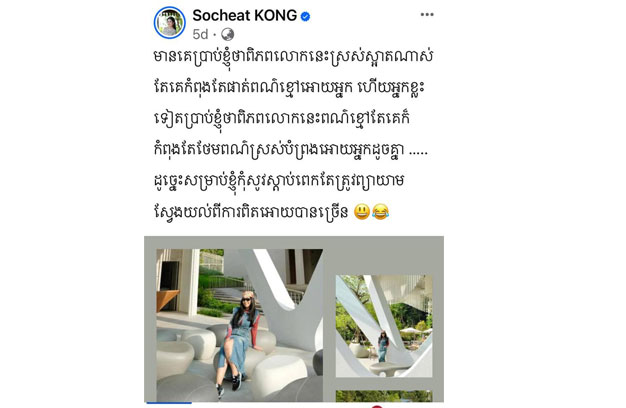The width and height of the screenshot is (626, 408).
Task: Click the blue bar under the large photo
Action: point(169,403)
